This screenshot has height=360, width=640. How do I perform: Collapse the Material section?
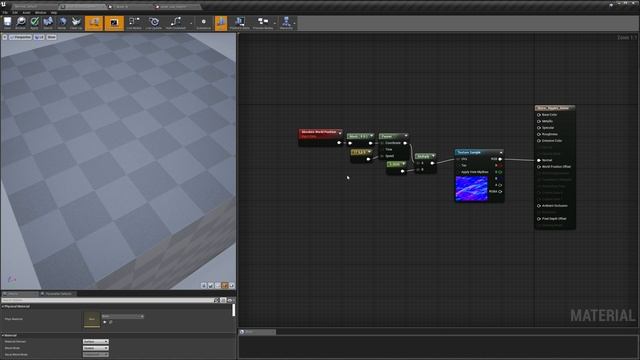[x=2, y=335]
